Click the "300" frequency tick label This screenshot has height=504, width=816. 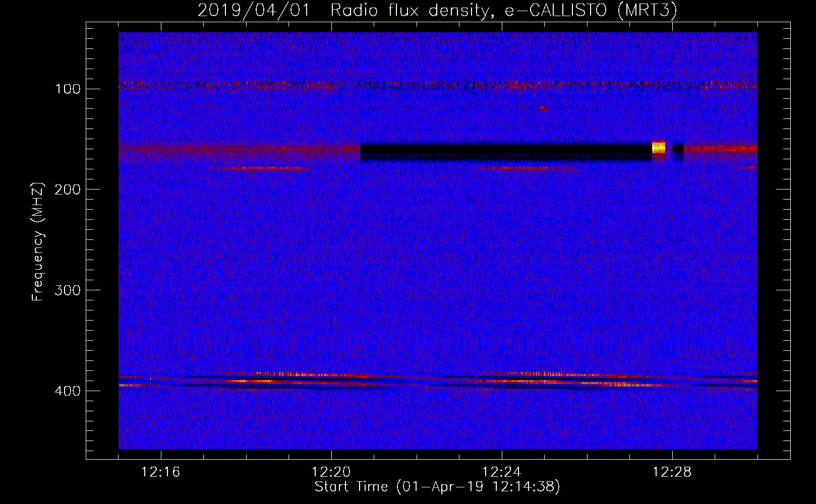[68, 290]
